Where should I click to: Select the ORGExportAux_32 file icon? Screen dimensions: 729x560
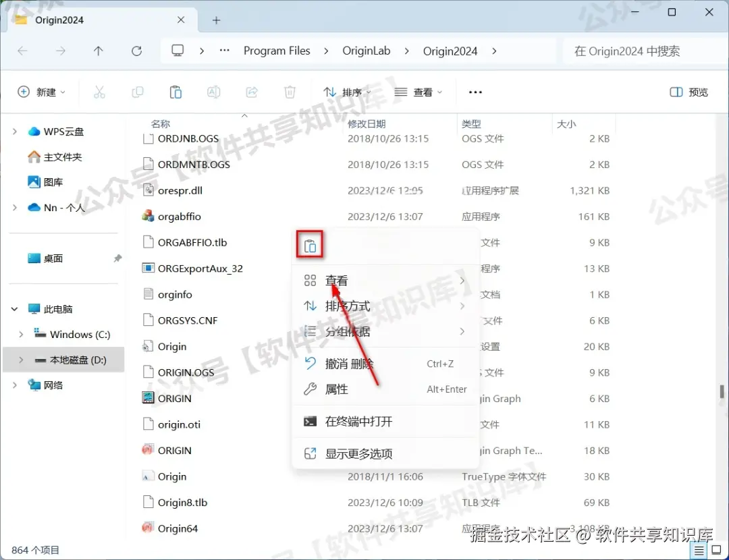tap(148, 268)
